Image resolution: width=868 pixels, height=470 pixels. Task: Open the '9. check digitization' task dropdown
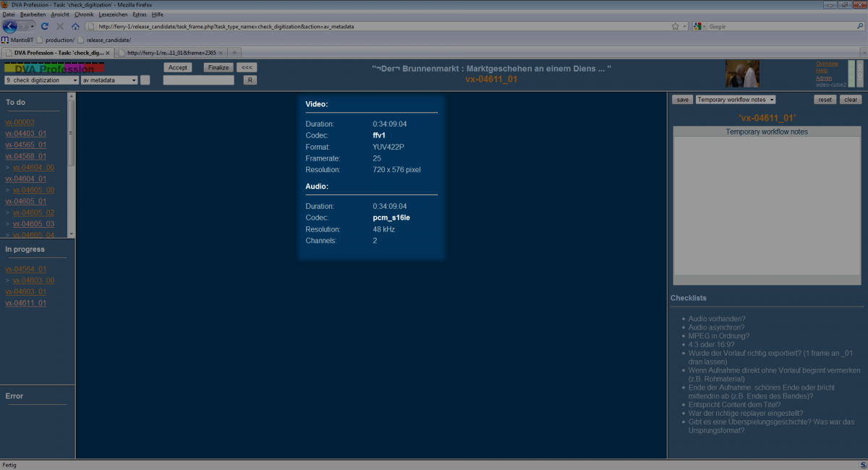pos(41,80)
